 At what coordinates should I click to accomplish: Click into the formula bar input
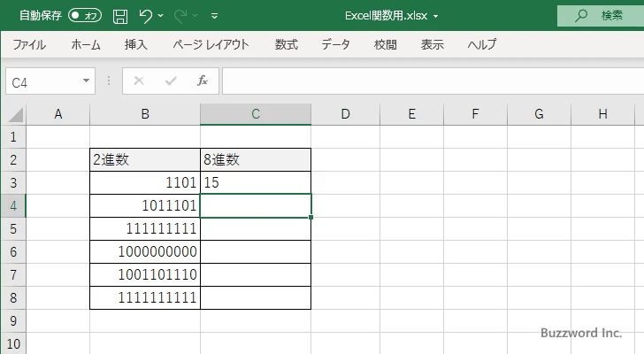pyautogui.click(x=433, y=81)
